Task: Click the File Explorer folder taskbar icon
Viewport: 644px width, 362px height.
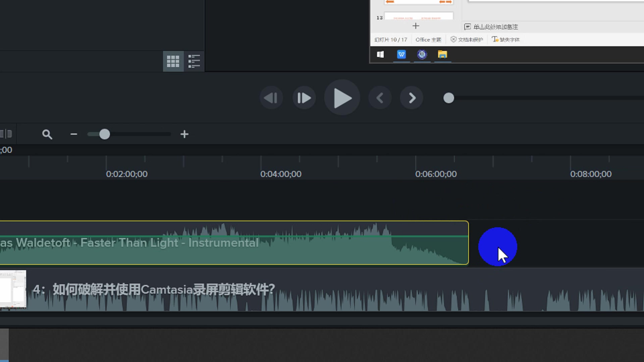Action: (442, 54)
